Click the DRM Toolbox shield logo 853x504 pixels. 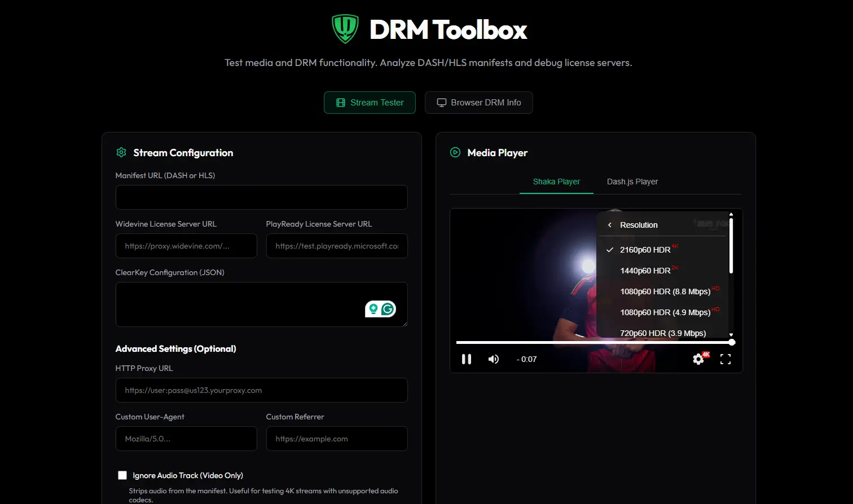coord(345,29)
